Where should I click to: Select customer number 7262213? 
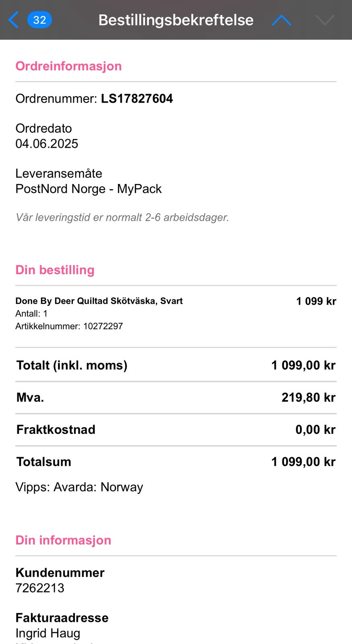coord(40,588)
